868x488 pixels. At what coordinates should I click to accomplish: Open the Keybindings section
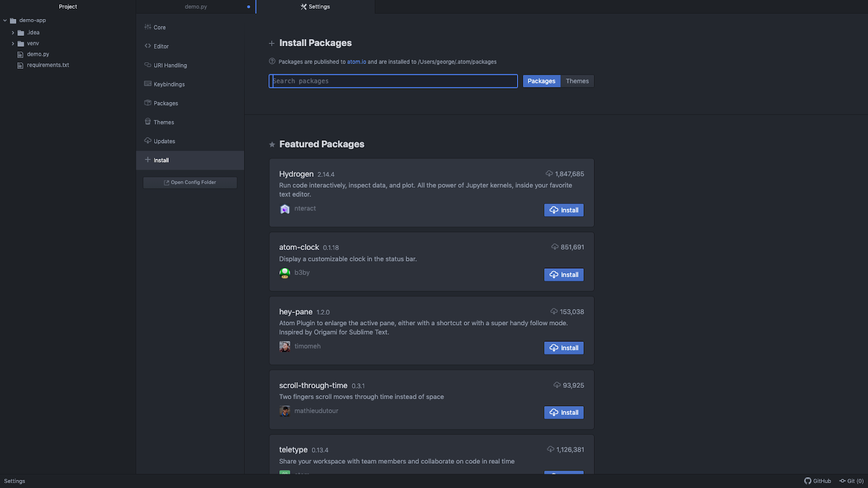pyautogui.click(x=190, y=84)
